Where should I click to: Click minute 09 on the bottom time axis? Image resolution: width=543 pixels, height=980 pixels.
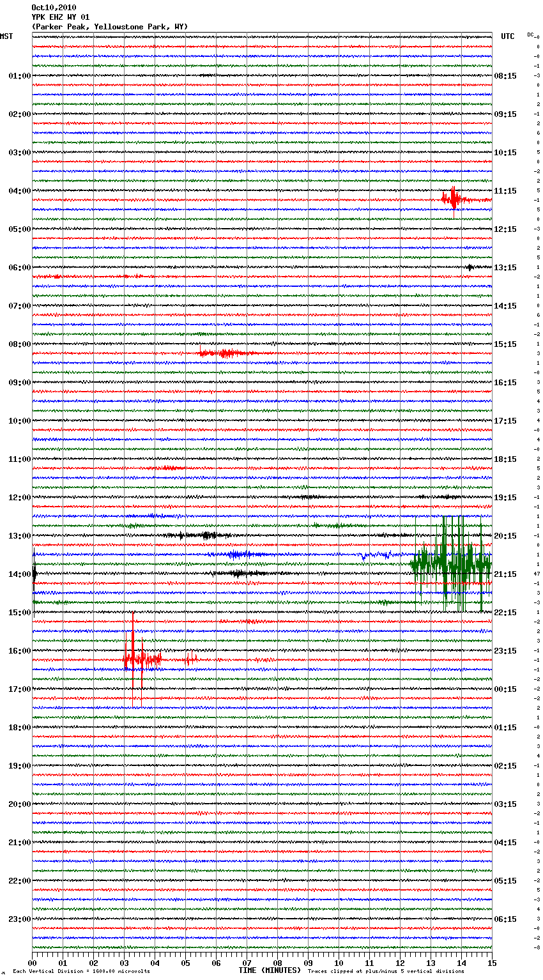[x=308, y=963]
